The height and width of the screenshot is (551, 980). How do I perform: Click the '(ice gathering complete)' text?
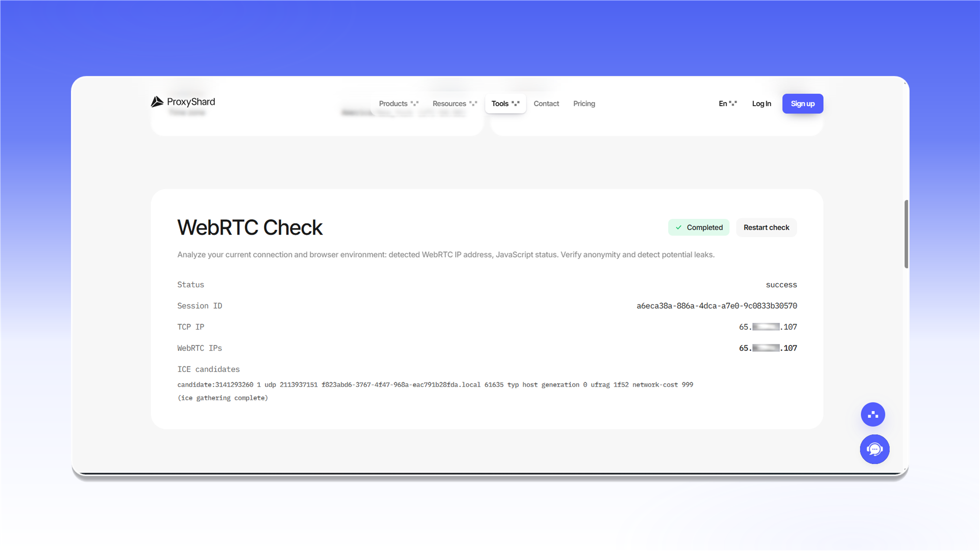tap(223, 398)
